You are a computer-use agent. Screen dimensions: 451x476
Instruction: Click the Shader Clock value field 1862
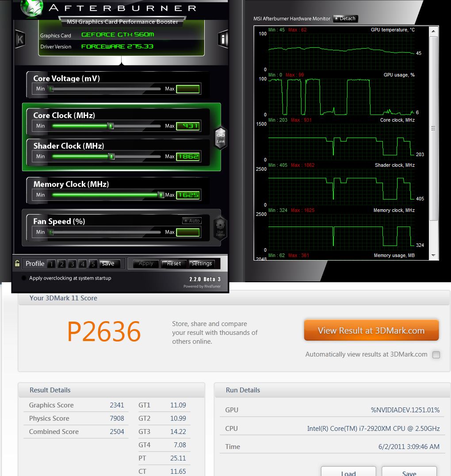coord(188,157)
